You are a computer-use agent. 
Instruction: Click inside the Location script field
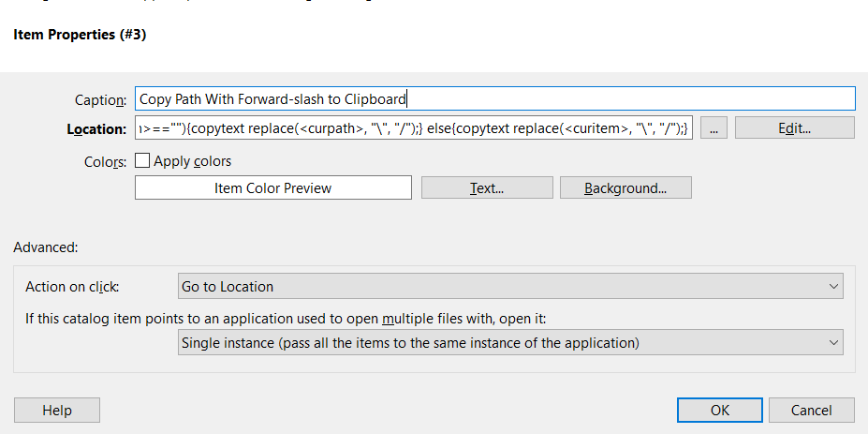(x=414, y=128)
